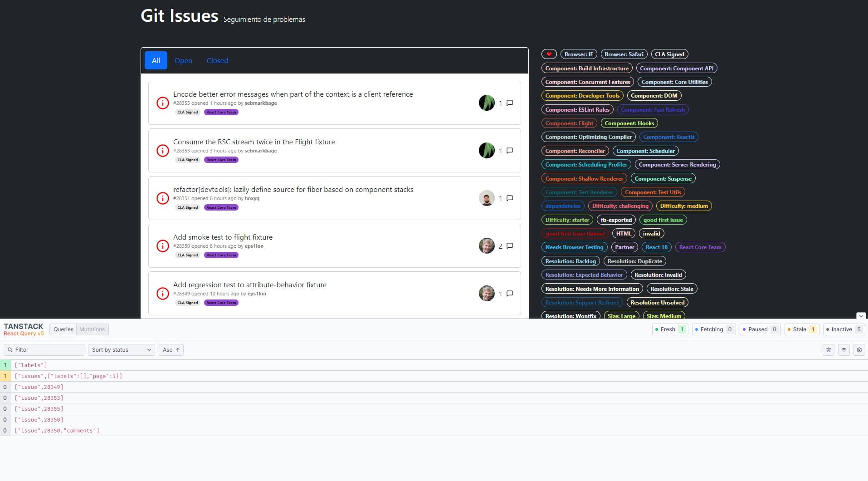The height and width of the screenshot is (481, 868).
Task: Click the query Filter input field
Action: coord(44,350)
